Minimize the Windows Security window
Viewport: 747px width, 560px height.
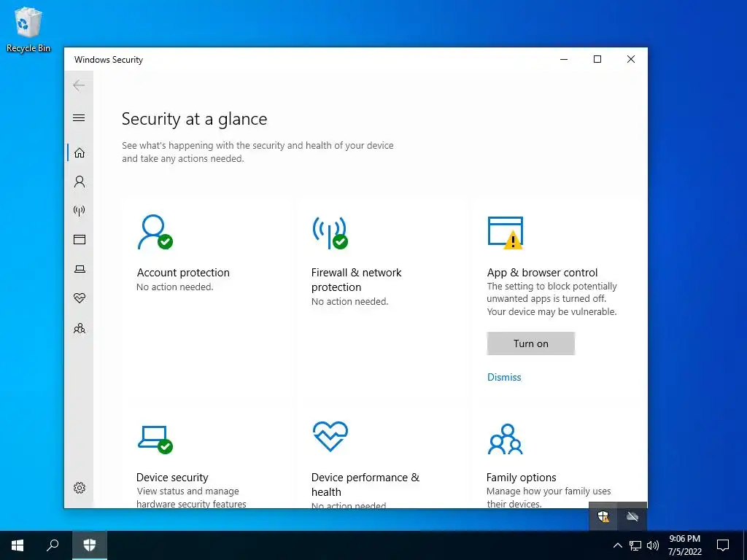point(564,59)
